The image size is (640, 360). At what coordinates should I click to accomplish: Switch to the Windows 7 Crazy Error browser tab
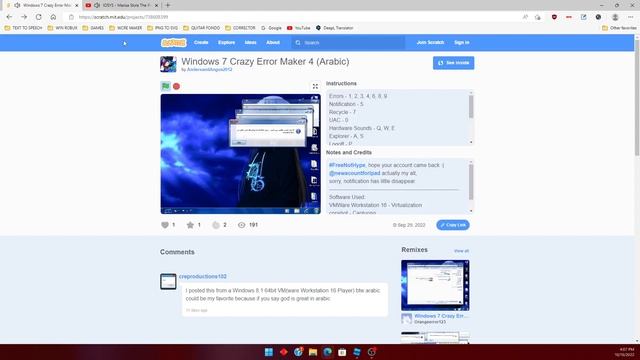42,5
